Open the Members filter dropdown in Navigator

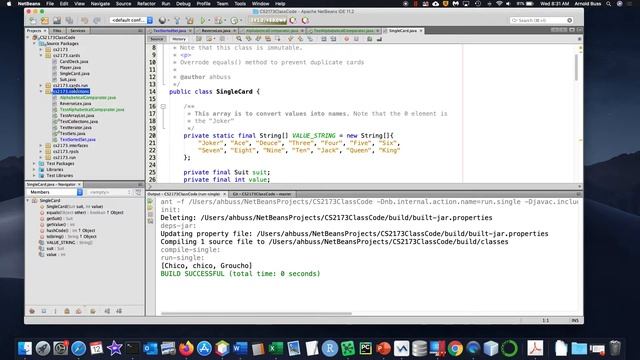[x=55, y=192]
